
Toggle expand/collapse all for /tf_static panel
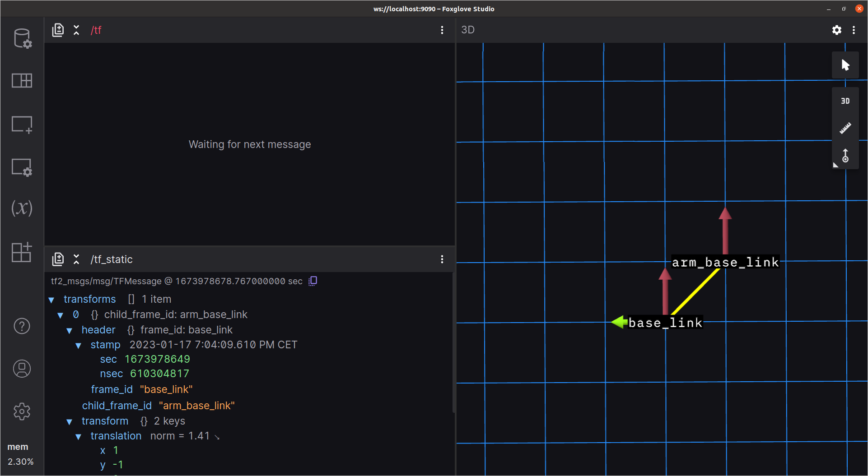tap(76, 259)
